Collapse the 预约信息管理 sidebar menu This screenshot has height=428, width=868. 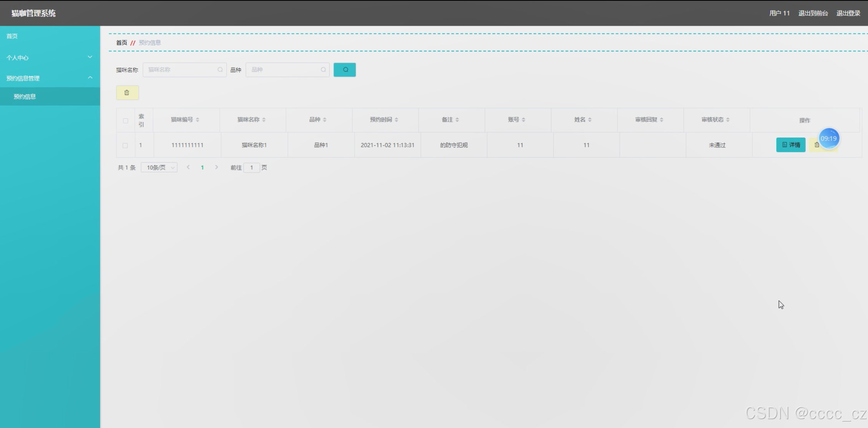pyautogui.click(x=50, y=78)
